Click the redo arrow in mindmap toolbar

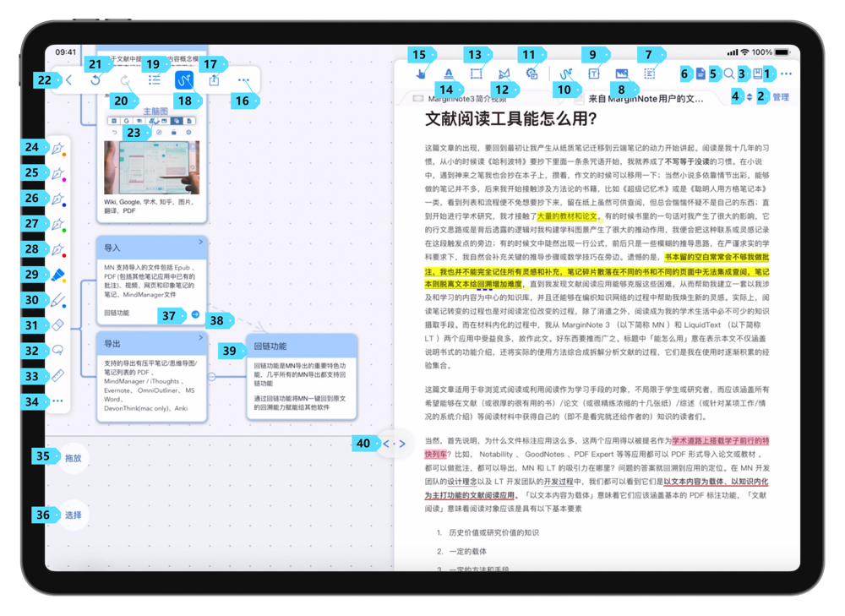[125, 80]
